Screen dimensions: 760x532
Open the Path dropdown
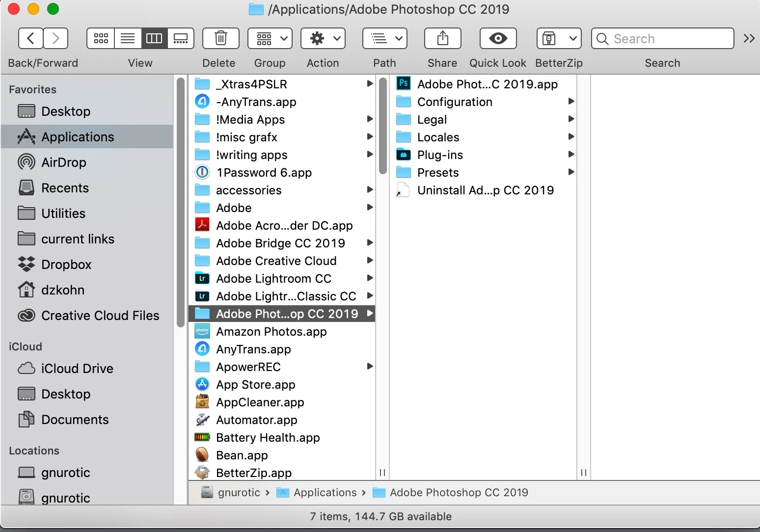[385, 38]
